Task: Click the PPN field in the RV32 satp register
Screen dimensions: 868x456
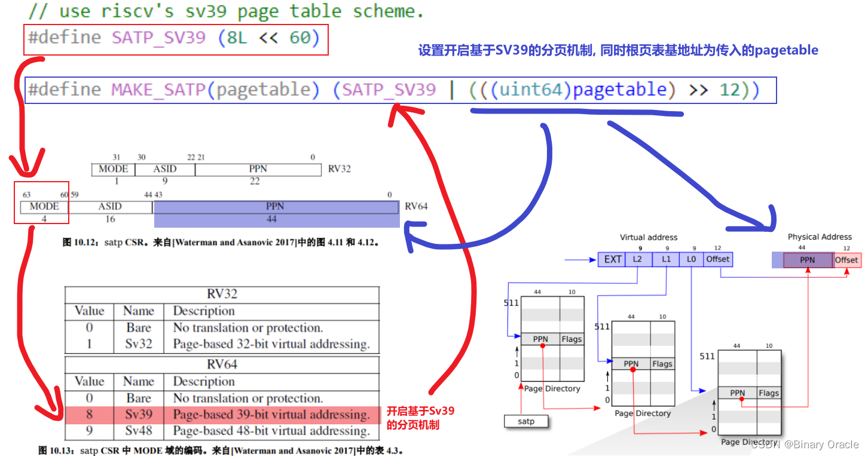Action: point(258,169)
